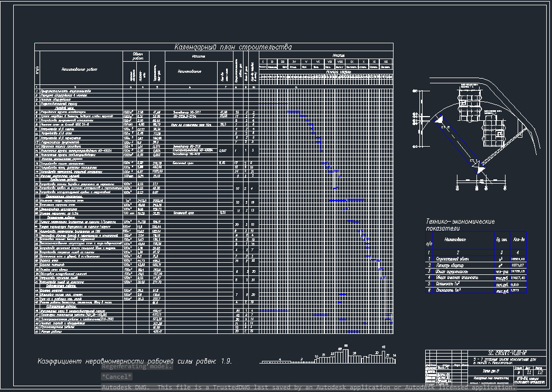
Task: Click the 'Календарный план строительства' title text
Action: pos(232,47)
